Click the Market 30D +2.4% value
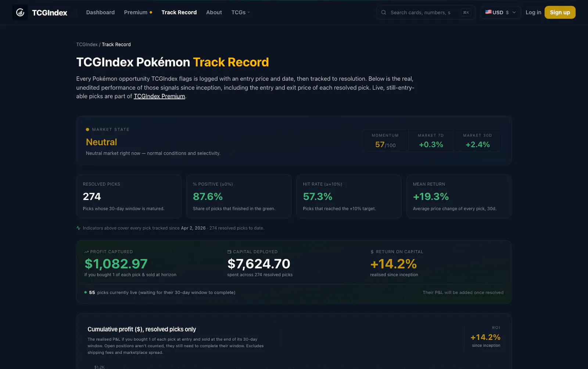The width and height of the screenshot is (588, 369). tap(477, 145)
